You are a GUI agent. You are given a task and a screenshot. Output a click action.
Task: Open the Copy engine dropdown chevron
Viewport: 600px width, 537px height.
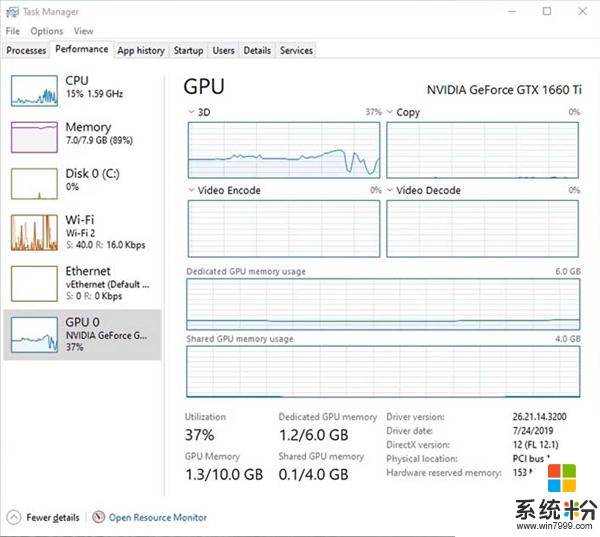click(390, 112)
